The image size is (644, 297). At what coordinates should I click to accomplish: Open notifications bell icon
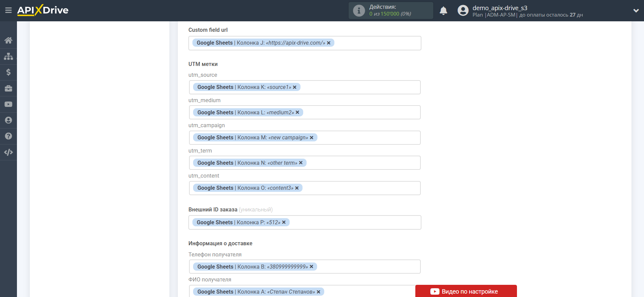tap(443, 11)
